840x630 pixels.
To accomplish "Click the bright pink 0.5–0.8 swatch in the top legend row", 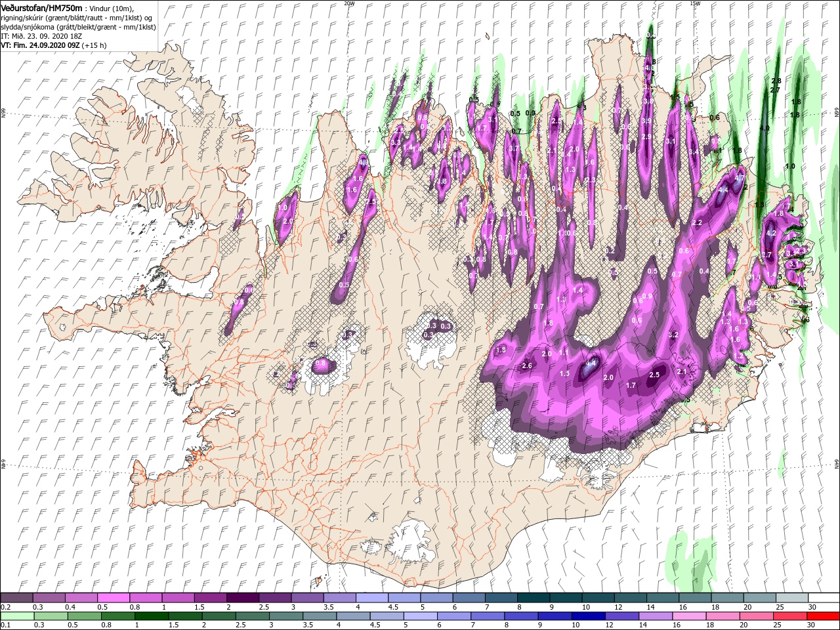I will 114,597.
